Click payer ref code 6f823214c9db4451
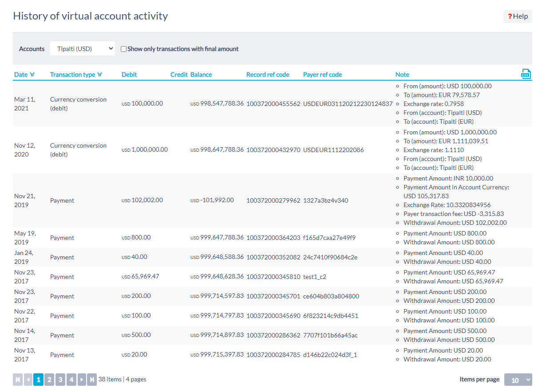 pyautogui.click(x=331, y=316)
